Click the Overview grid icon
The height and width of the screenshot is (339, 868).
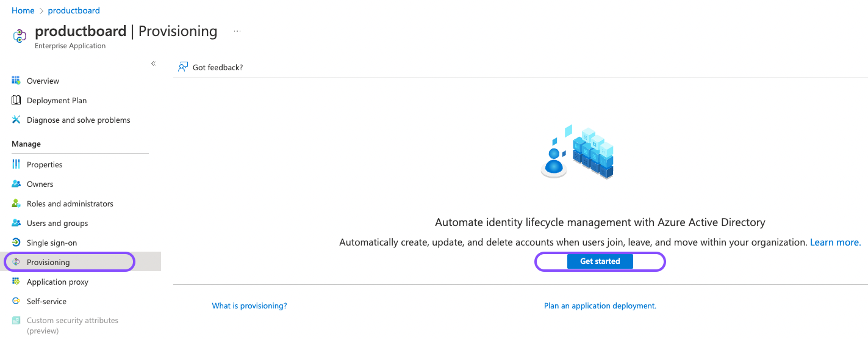(x=16, y=81)
